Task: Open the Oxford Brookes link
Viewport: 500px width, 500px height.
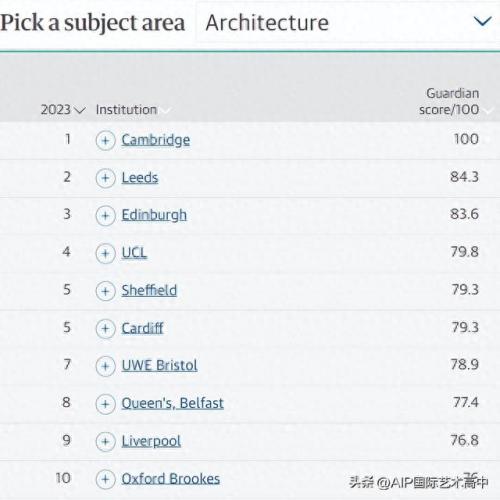Action: click(171, 479)
